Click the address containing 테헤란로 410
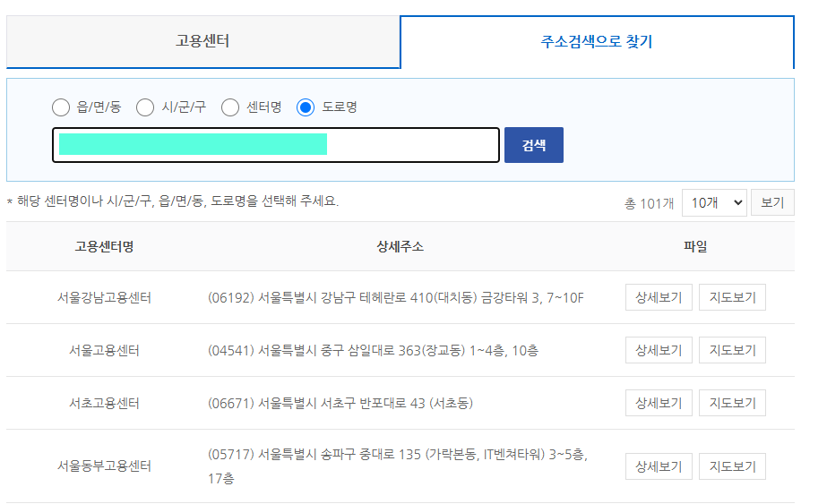The image size is (827, 504). coord(396,298)
